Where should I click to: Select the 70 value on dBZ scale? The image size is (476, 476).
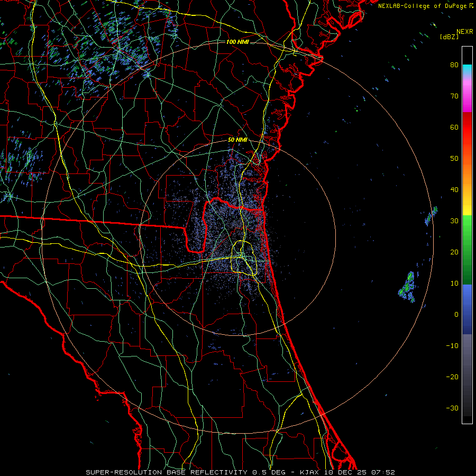(454, 96)
